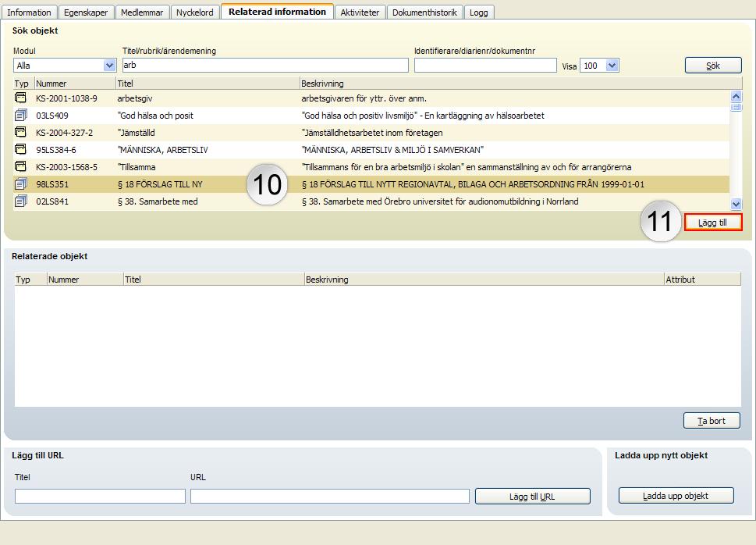This screenshot has height=545, width=756.
Task: Sort search results by Typ column
Action: coord(23,84)
